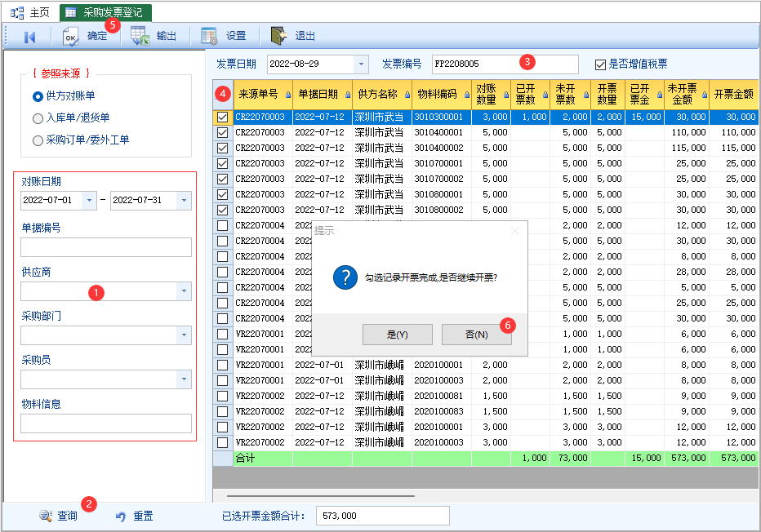This screenshot has height=532, width=761.
Task: Check row with material 2020100081
Action: (223, 397)
